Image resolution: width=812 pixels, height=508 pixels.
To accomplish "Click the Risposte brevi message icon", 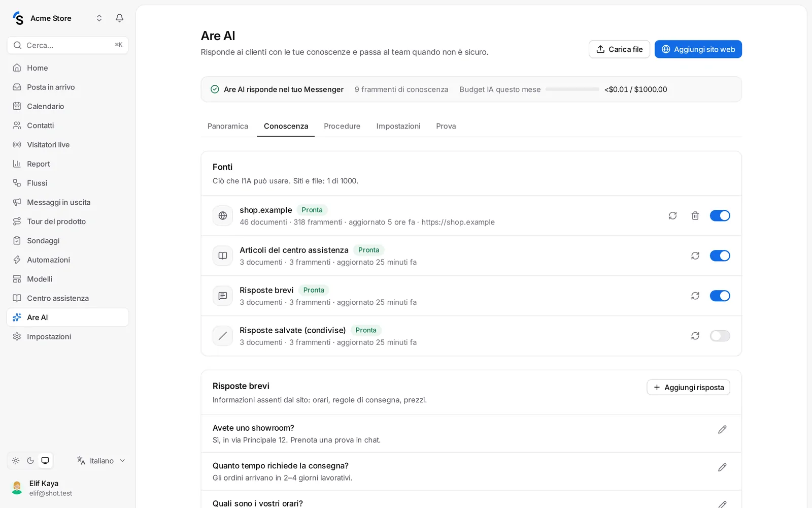I will point(223,296).
